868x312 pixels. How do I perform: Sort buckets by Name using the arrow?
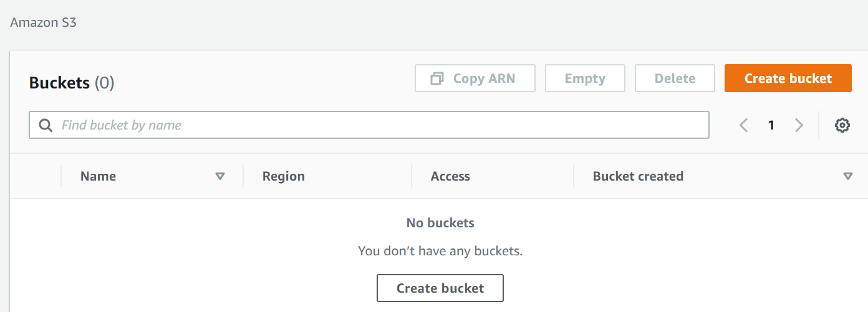pos(219,176)
